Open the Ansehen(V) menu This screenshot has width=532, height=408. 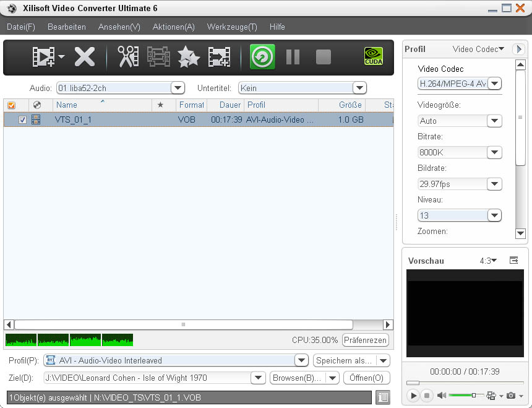119,27
